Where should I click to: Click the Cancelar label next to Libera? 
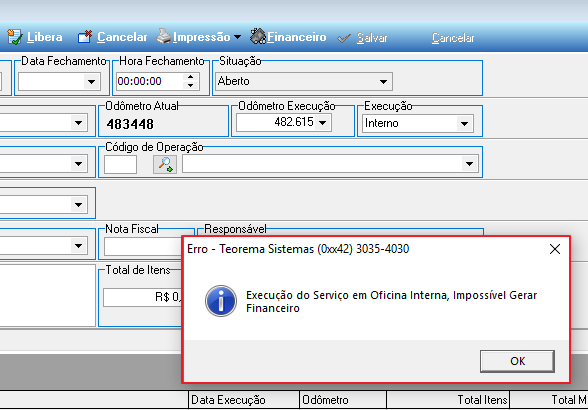coord(122,37)
